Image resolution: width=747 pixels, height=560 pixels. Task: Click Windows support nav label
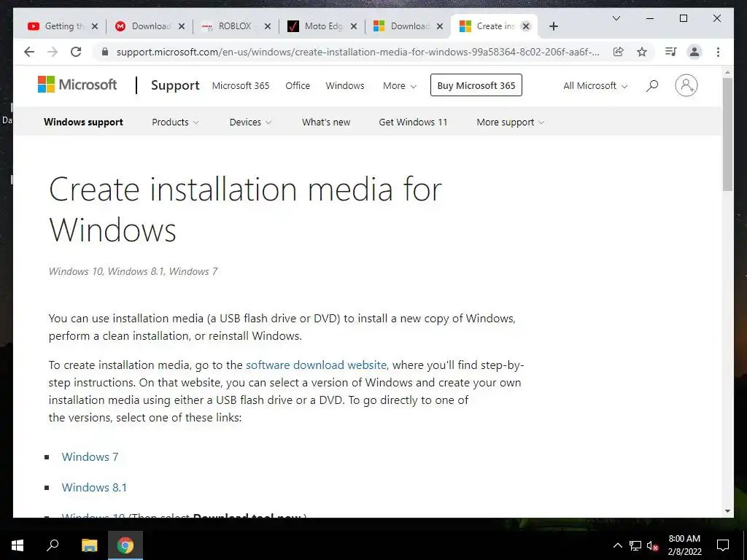(x=83, y=122)
